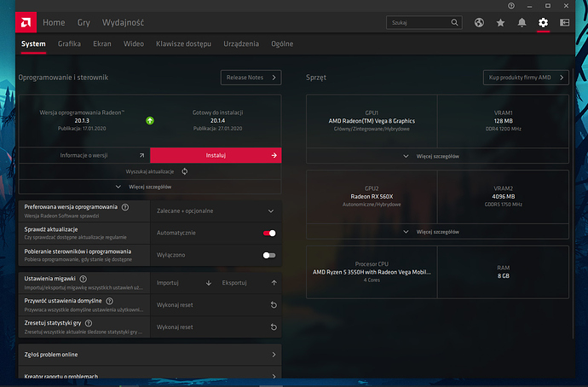
Task: Click the 20.1.3 current version number
Action: point(82,120)
